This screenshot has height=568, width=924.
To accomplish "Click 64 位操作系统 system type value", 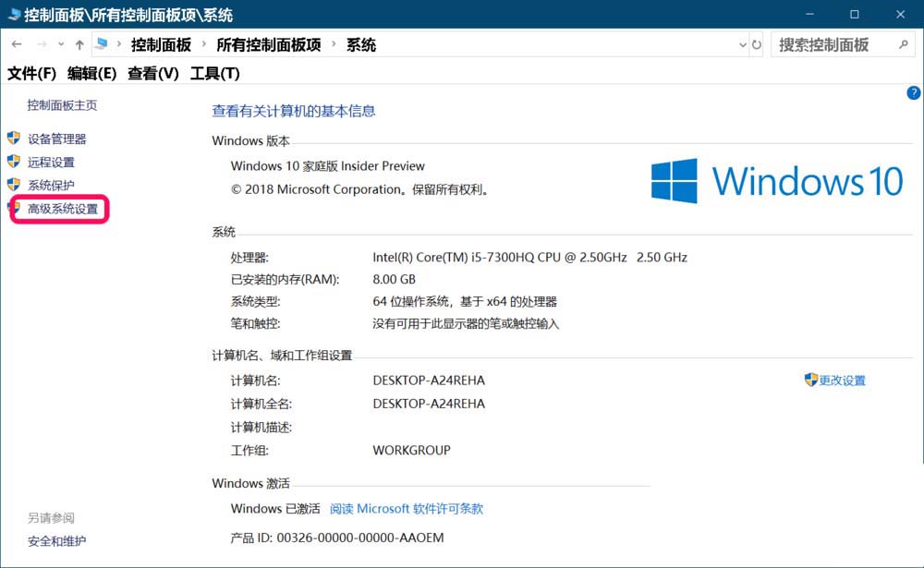I will [x=465, y=302].
